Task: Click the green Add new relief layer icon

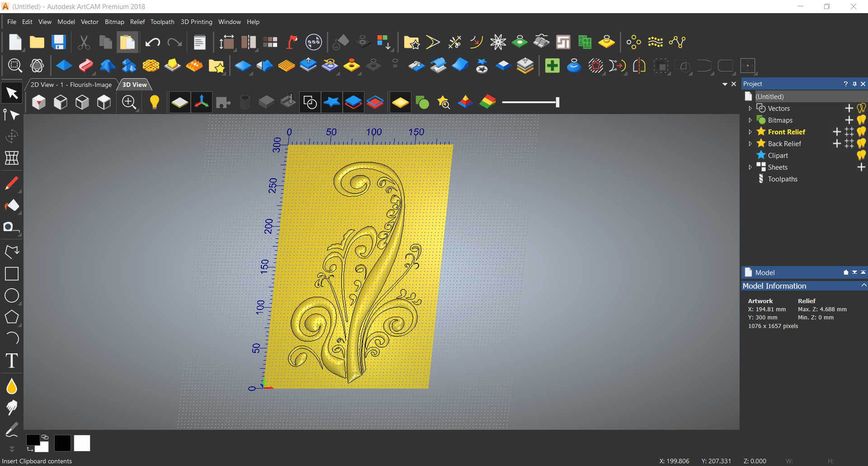Action: pyautogui.click(x=552, y=65)
